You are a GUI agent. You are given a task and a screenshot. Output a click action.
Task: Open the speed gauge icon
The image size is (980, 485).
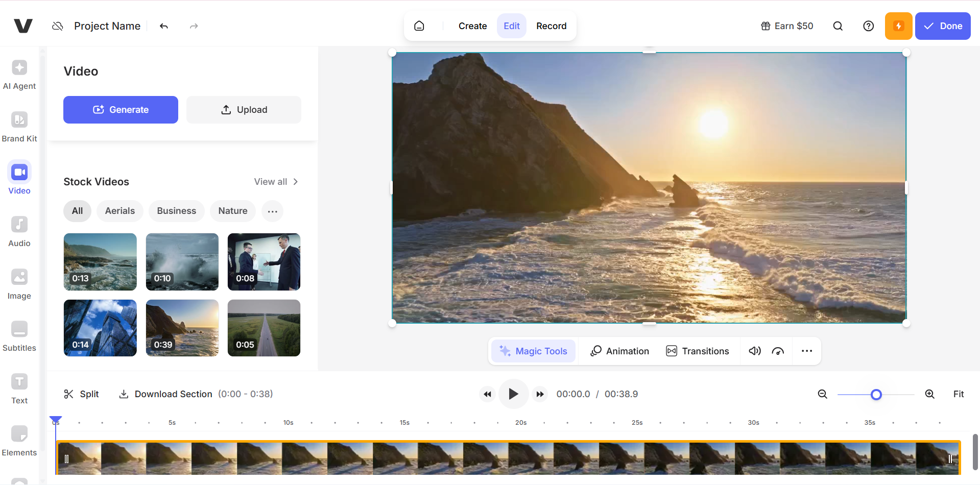point(778,351)
